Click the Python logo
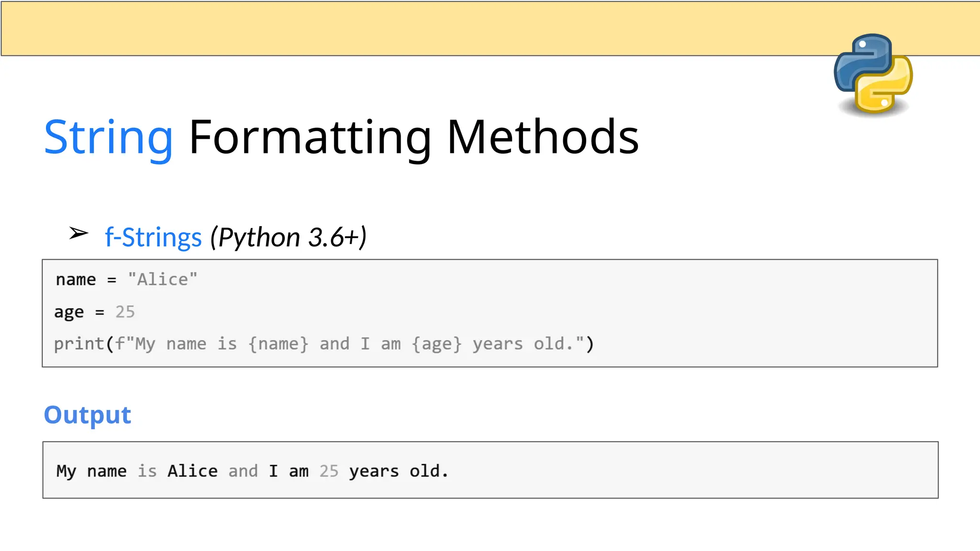The image size is (980, 551). [873, 74]
